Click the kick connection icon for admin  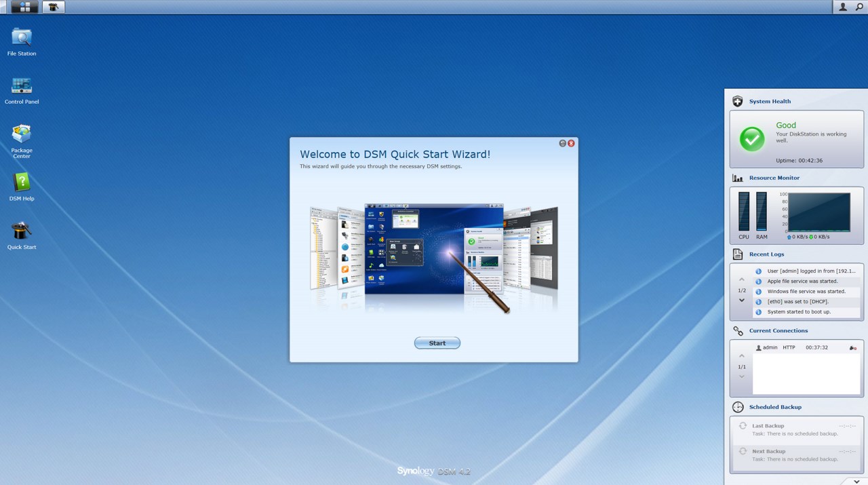[853, 348]
